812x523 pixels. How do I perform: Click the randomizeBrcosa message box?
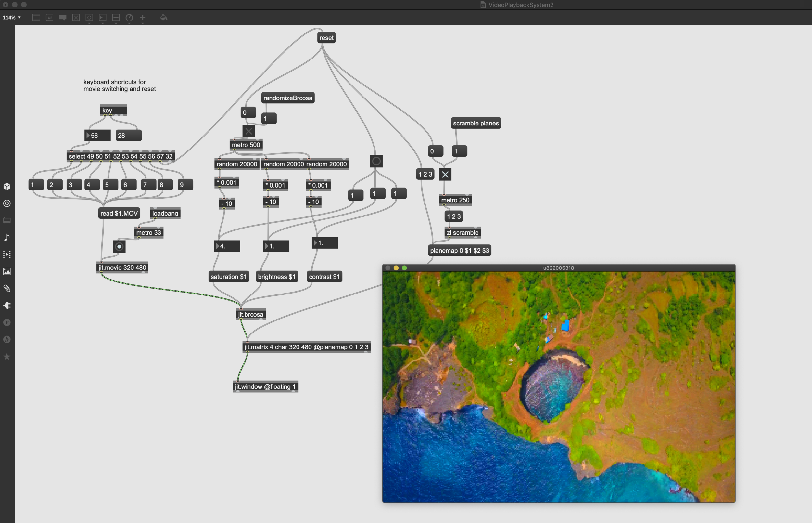[x=287, y=98]
